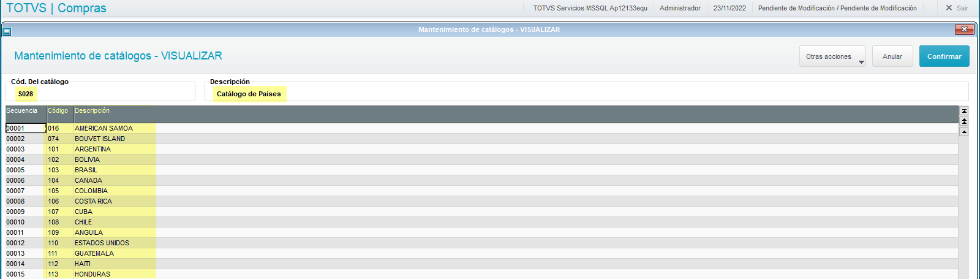Close the Mantenimiento de catálogos window
The width and height of the screenshot is (980, 279).
pos(964,29)
